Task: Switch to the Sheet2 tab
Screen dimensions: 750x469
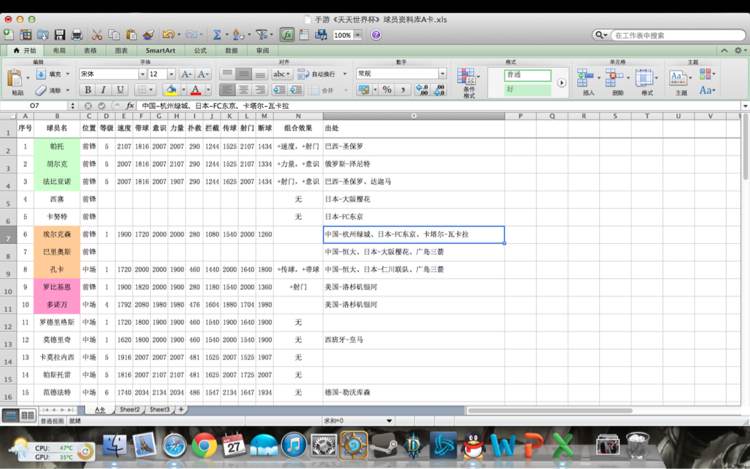Action: [x=130, y=410]
